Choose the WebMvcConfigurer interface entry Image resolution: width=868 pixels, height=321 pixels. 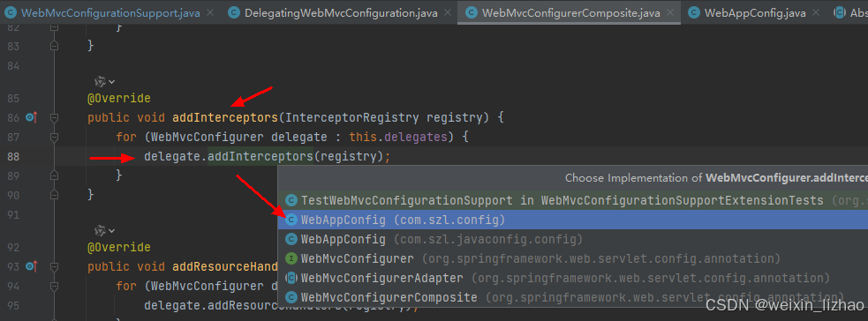point(573,258)
